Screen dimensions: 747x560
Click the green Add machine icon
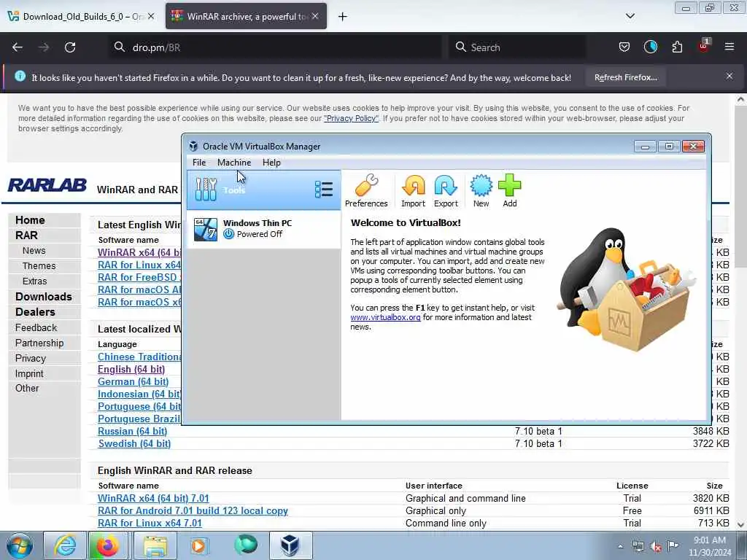[x=510, y=190]
